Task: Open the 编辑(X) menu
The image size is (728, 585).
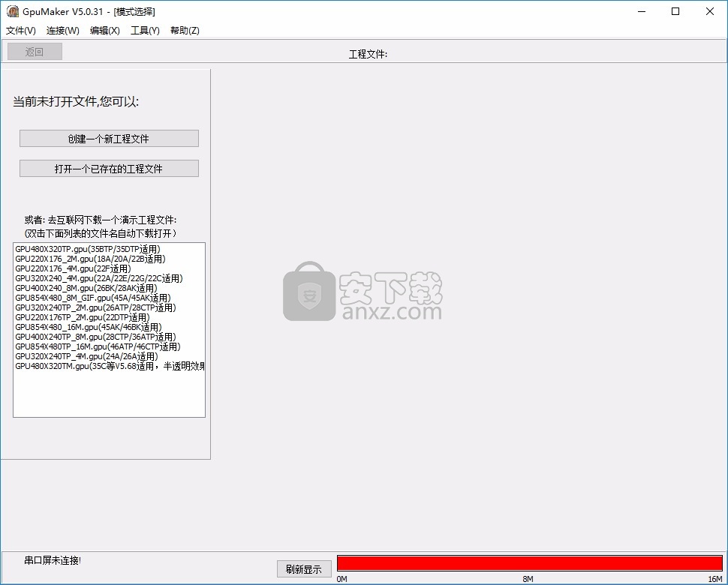Action: pyautogui.click(x=105, y=31)
